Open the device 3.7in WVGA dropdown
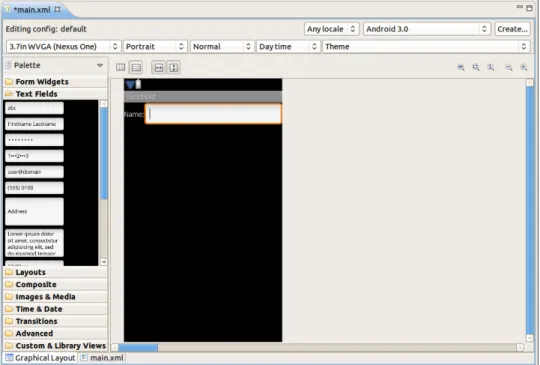The height and width of the screenshot is (365, 540). [63, 46]
